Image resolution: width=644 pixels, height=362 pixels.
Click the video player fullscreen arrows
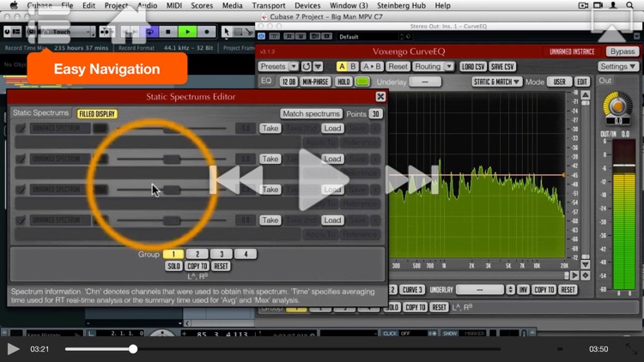click(631, 349)
